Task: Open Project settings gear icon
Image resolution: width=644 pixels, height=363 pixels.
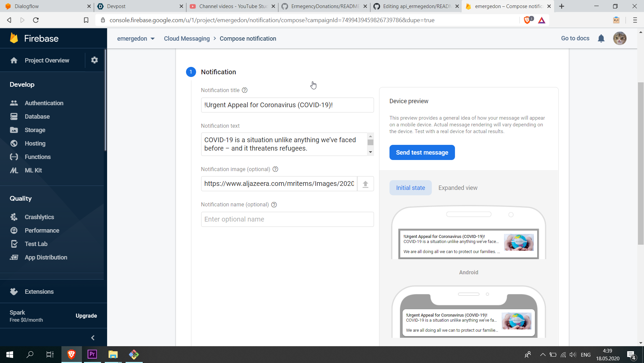Action: [x=94, y=60]
